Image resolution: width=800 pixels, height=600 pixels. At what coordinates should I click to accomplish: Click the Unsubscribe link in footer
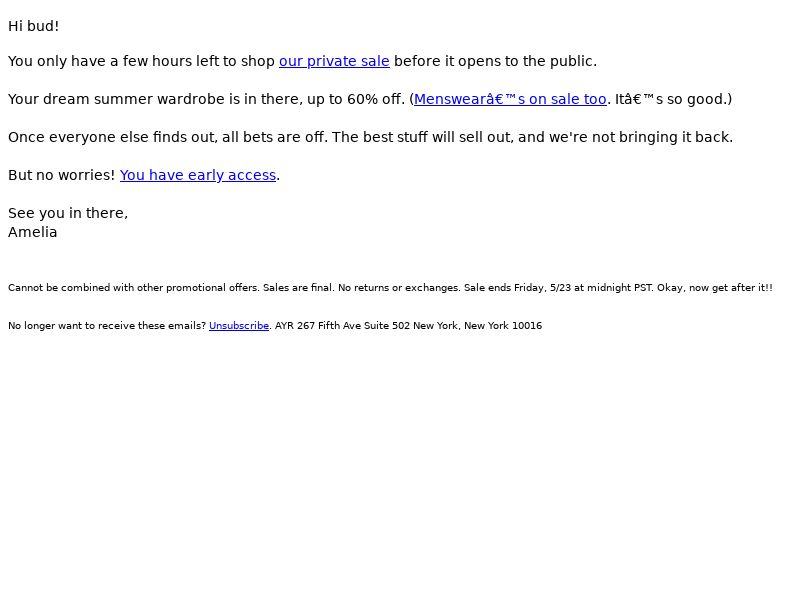point(239,326)
